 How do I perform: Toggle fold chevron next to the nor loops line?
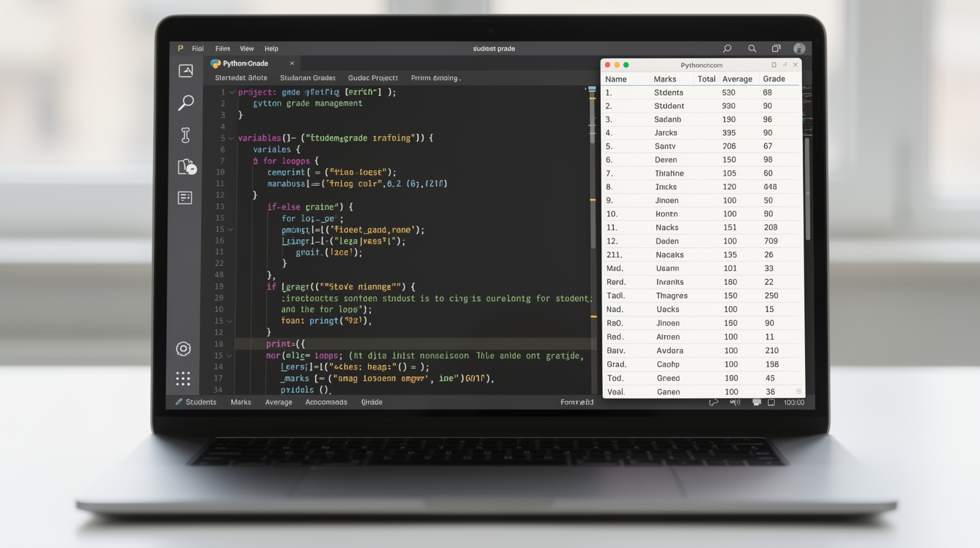click(x=230, y=356)
